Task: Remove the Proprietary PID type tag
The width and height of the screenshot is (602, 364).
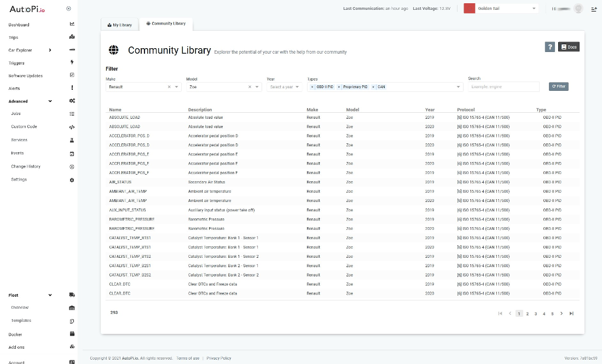Action: click(339, 87)
